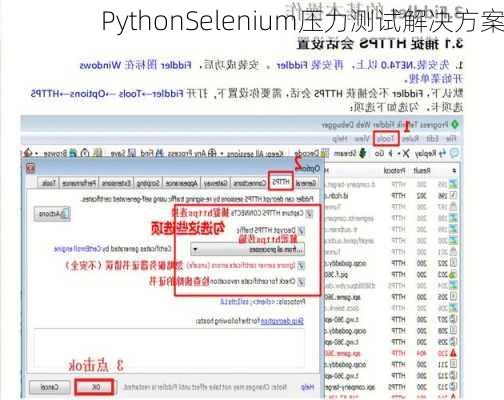Select session row 202
This screenshot has height=400, width=504.
[391, 263]
